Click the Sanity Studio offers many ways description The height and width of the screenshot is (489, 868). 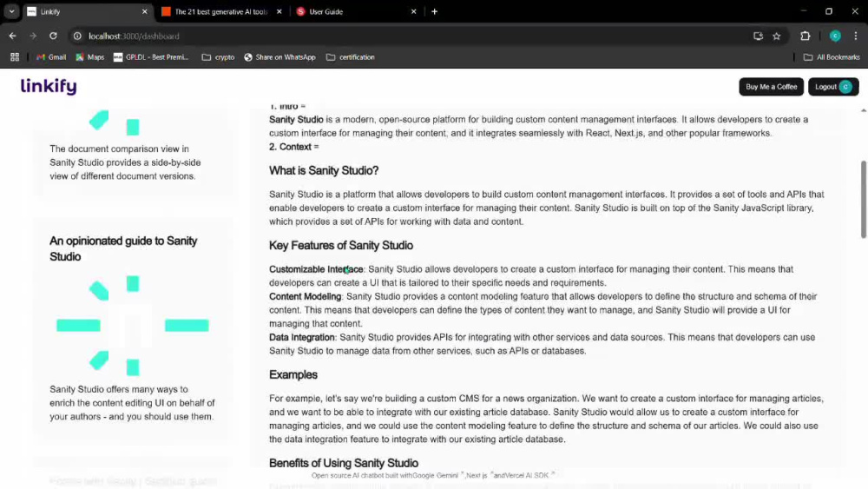tap(132, 403)
